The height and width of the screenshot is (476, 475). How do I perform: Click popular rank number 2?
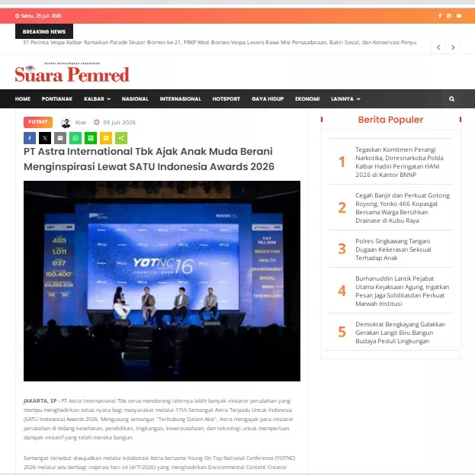(342, 208)
